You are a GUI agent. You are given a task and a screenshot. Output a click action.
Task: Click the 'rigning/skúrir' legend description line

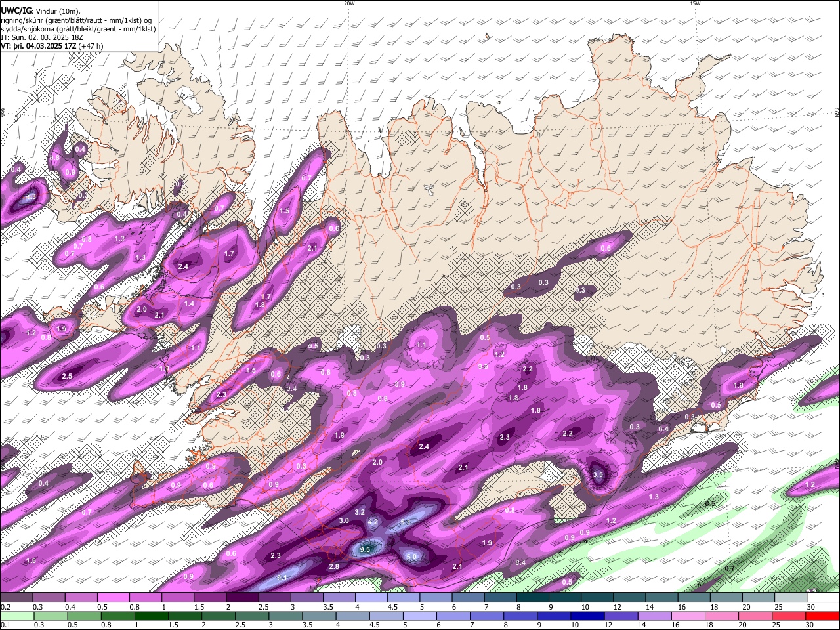point(76,20)
